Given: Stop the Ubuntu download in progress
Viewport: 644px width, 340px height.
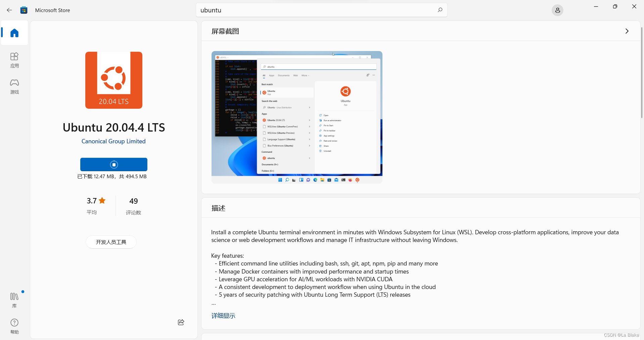Looking at the screenshot, I should pyautogui.click(x=113, y=164).
